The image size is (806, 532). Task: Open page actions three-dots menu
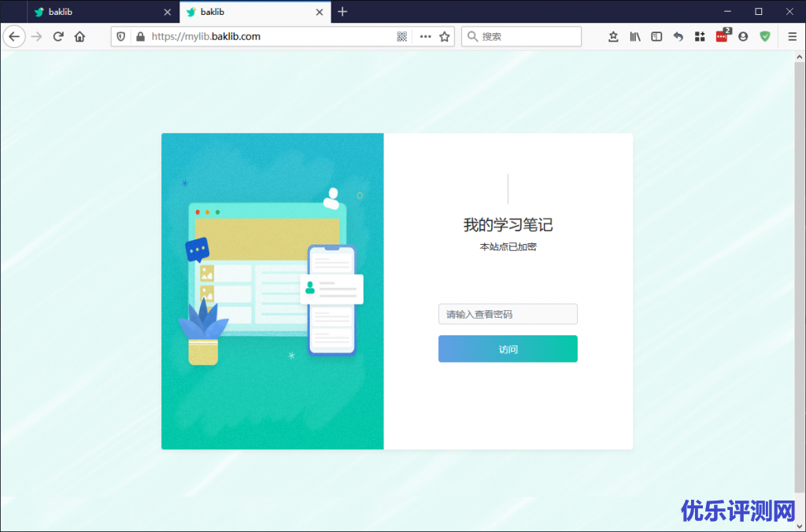coord(426,36)
